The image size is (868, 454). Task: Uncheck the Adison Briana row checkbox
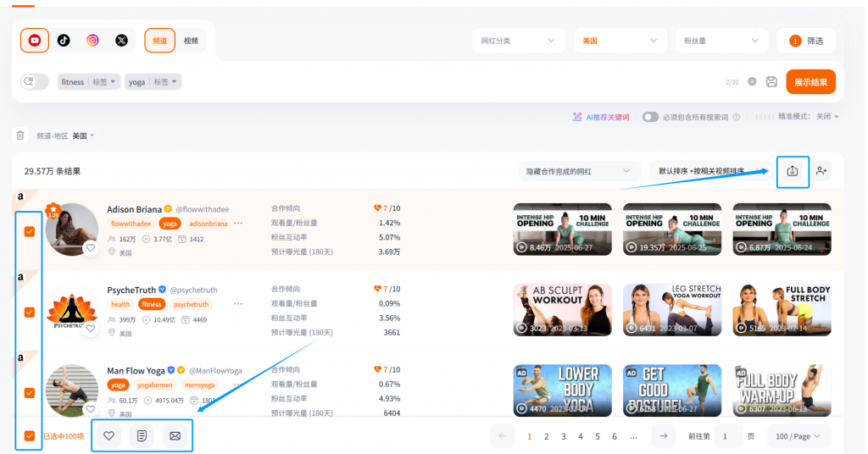(x=30, y=232)
